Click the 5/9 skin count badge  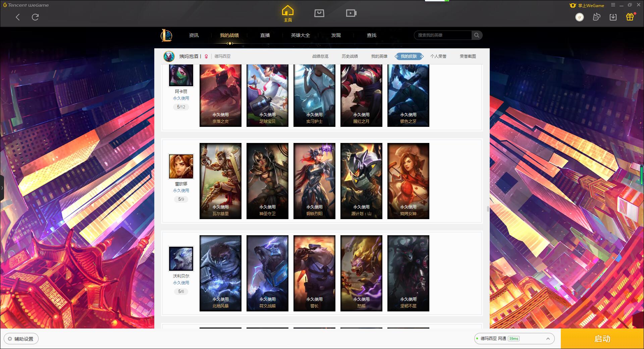coord(181,199)
